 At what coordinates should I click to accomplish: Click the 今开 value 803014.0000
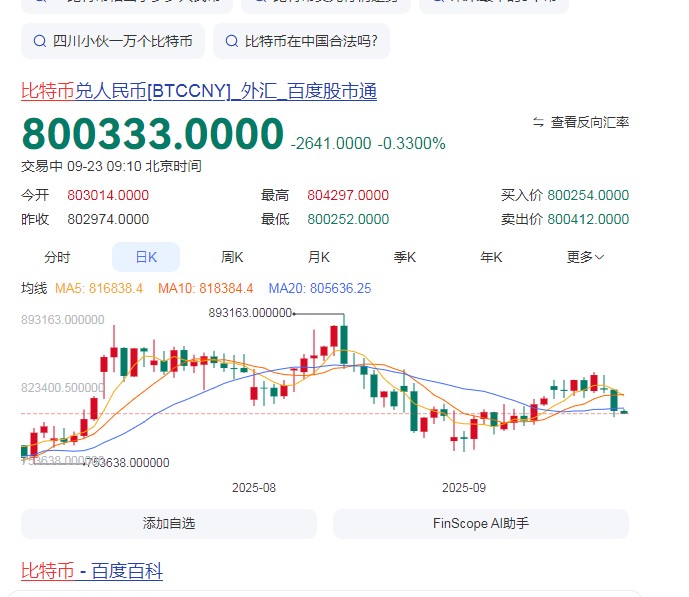[108, 195]
